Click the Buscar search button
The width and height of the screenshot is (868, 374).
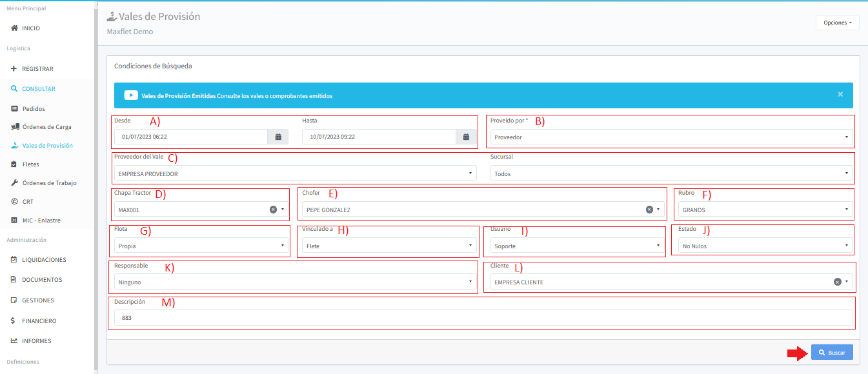tap(831, 353)
